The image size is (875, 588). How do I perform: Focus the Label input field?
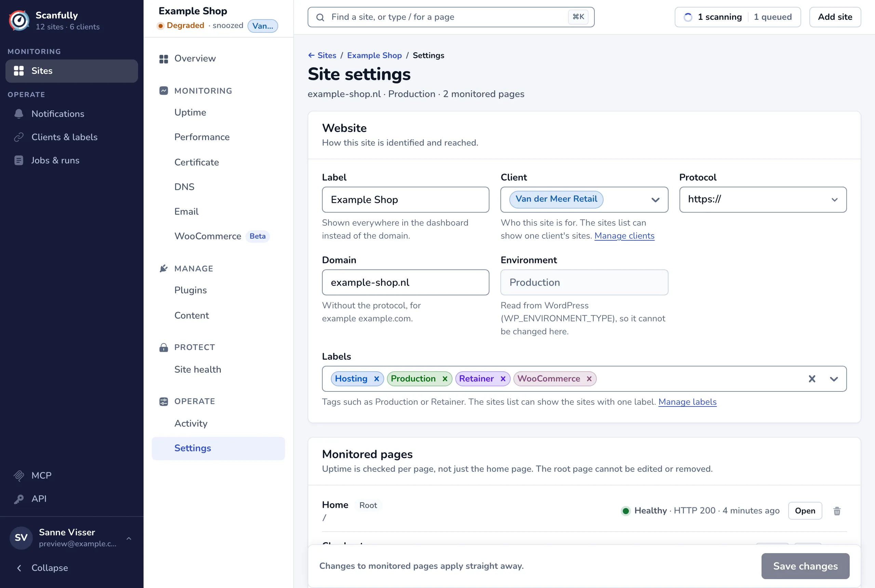405,200
